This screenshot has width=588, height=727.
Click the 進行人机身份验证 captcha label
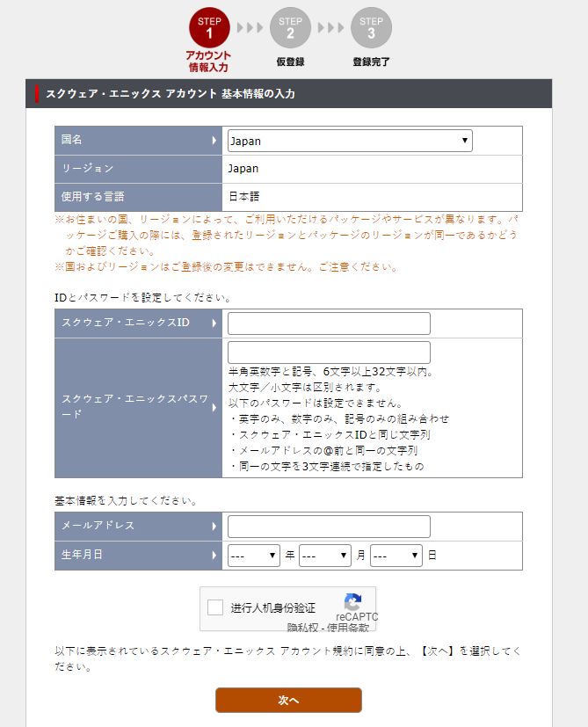point(272,607)
